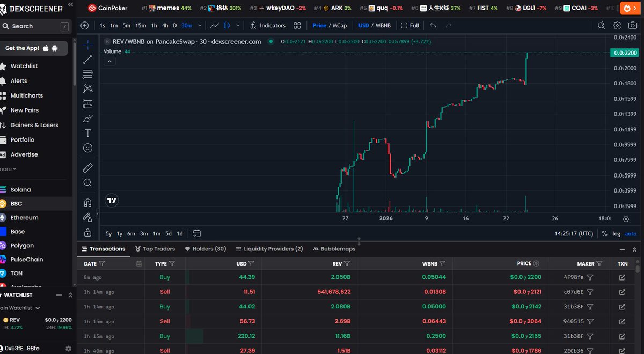Toggle log scale mode

[617, 233]
